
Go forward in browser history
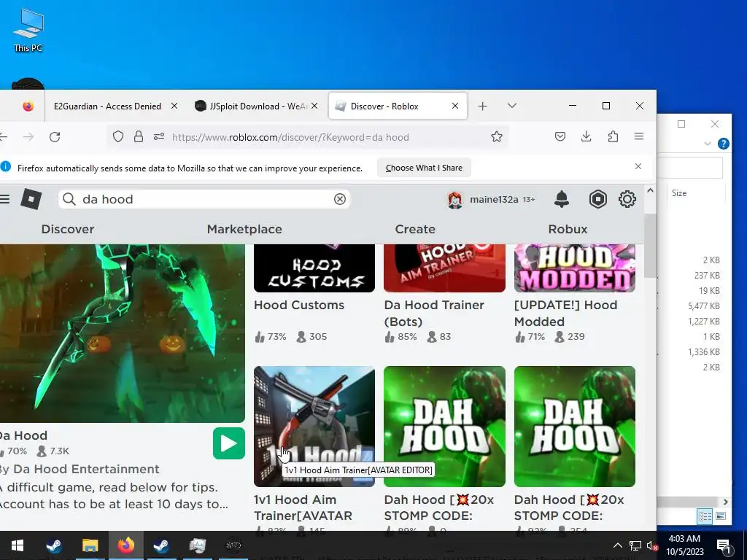click(28, 137)
